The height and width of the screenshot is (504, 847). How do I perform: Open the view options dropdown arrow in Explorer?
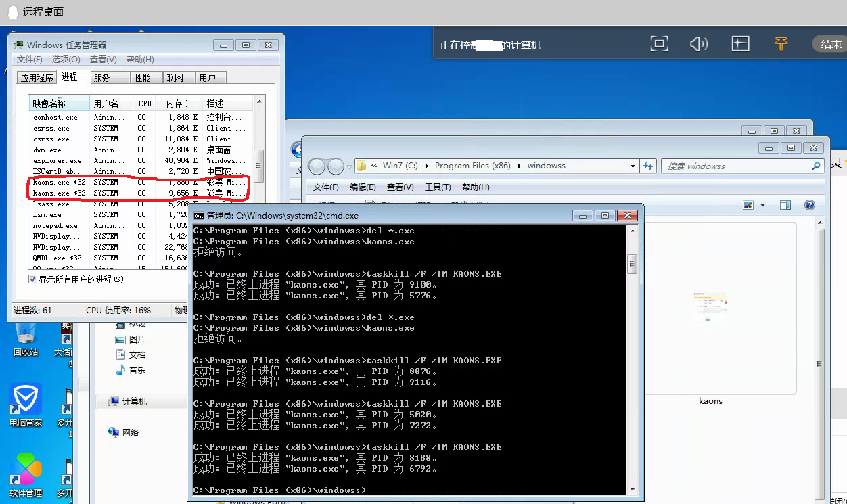(762, 205)
